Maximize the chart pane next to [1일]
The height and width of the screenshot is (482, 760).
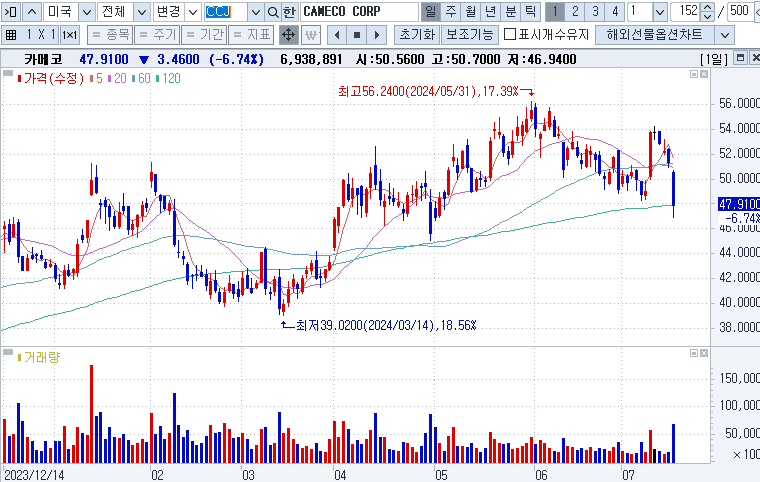pos(740,58)
